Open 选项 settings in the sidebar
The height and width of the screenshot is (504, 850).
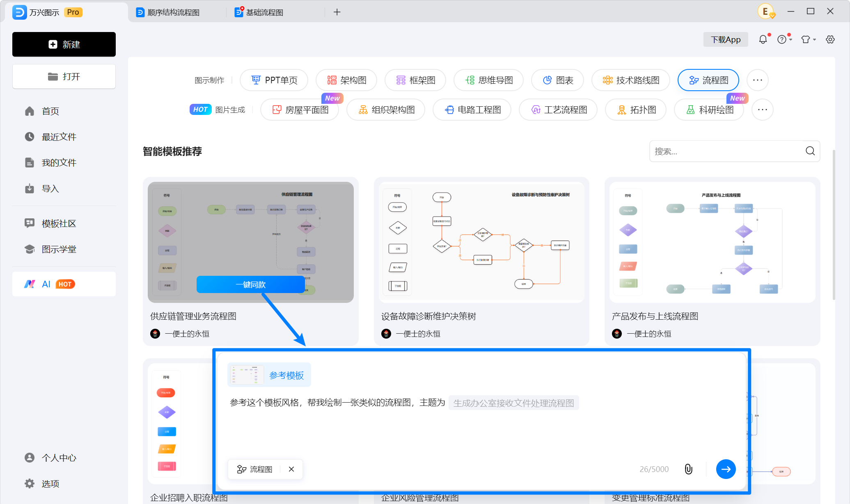[x=42, y=483]
